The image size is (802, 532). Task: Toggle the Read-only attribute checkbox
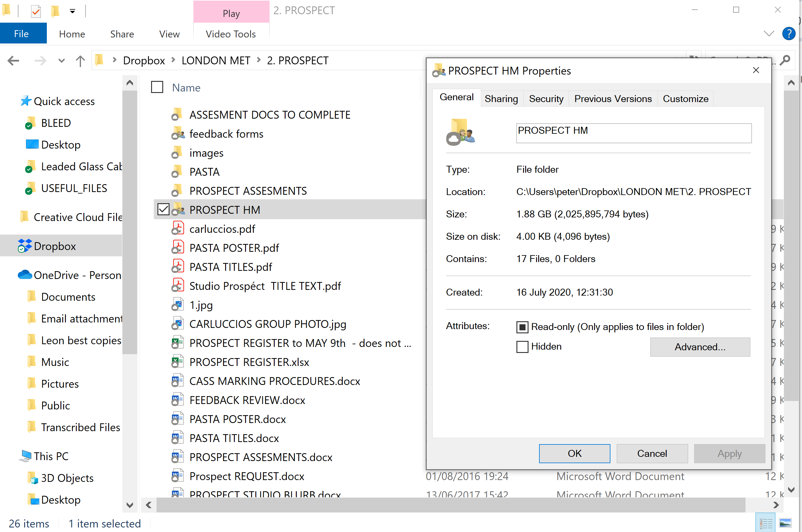522,327
